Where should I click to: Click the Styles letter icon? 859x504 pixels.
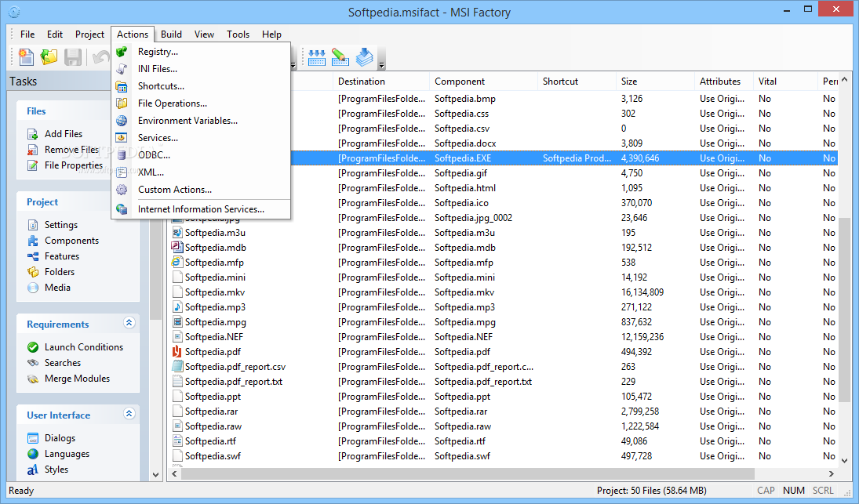coord(33,470)
